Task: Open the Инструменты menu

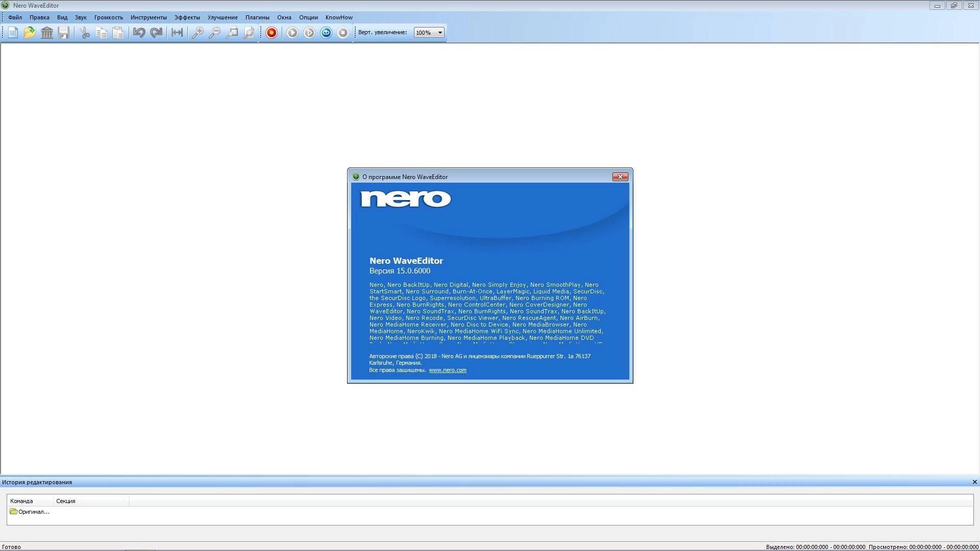Action: [x=149, y=17]
